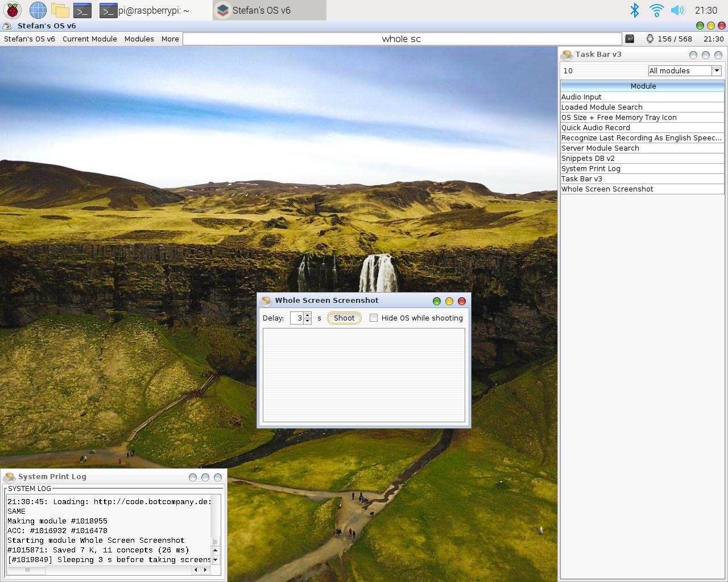Select Snippets DB v2 in module list

pos(588,158)
